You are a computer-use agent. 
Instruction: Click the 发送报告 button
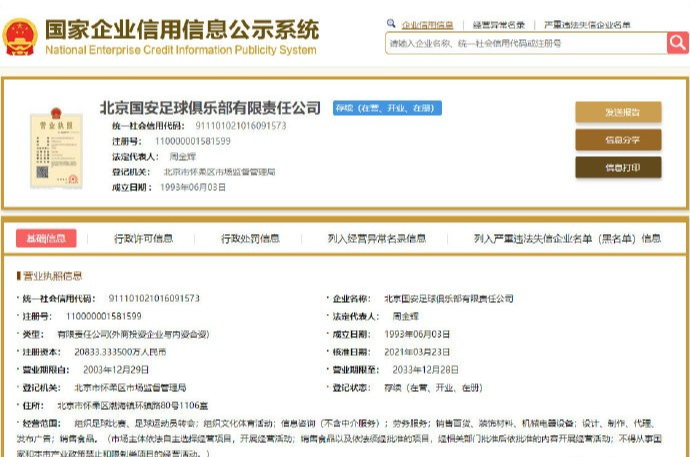(x=617, y=112)
